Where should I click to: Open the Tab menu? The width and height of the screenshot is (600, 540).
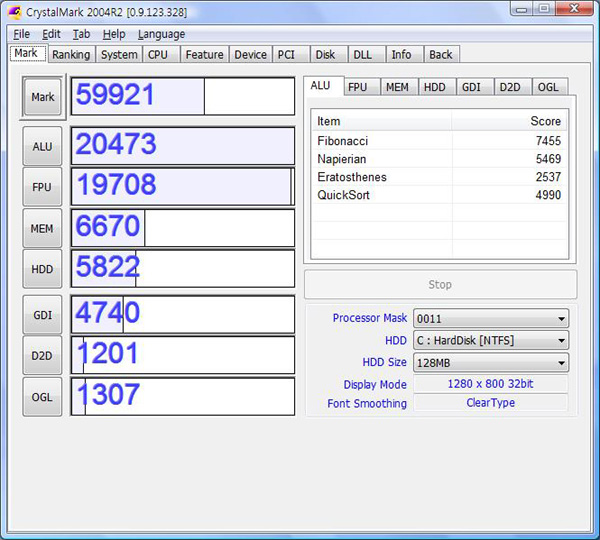tap(82, 34)
